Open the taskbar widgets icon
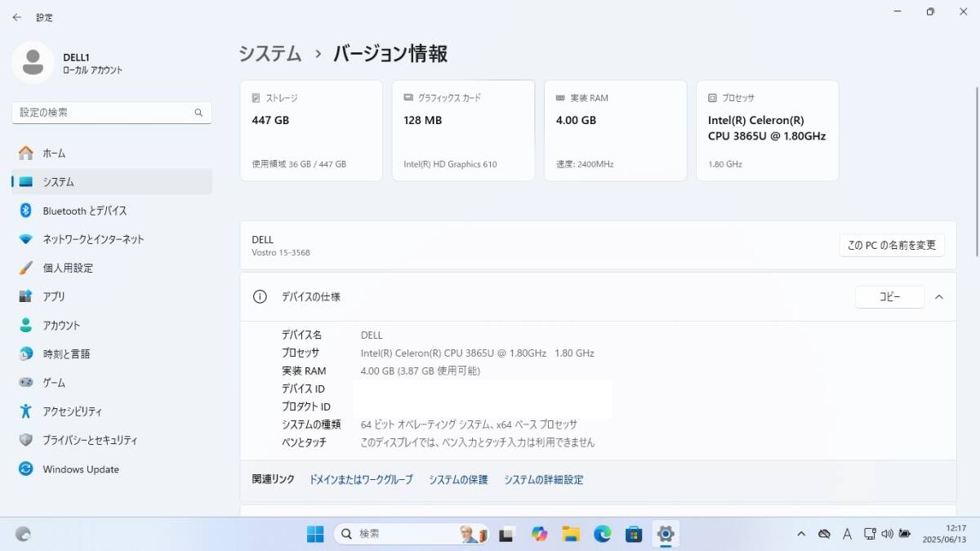 coord(23,534)
